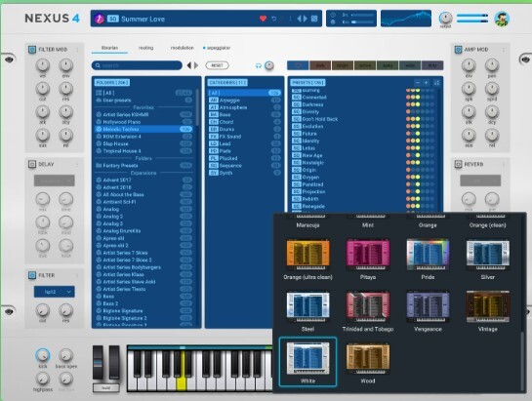Click the lower left eye button
This screenshot has width=532, height=401.
pos(9,311)
